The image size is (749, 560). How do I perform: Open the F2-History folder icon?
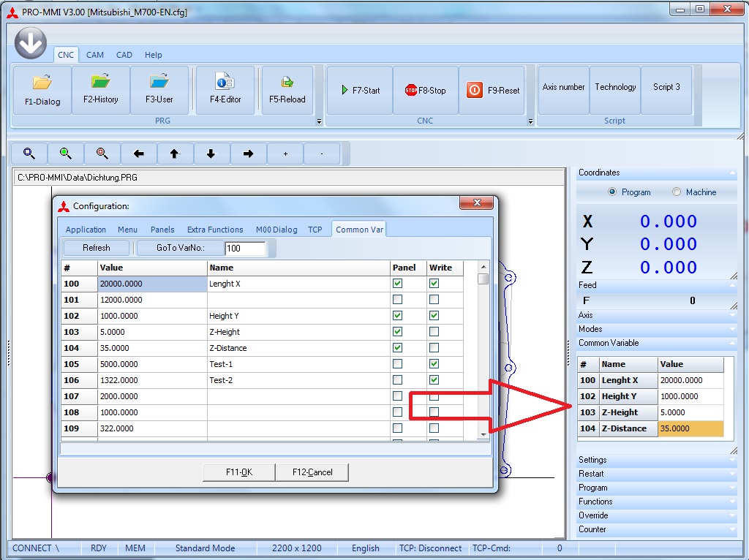[x=100, y=80]
